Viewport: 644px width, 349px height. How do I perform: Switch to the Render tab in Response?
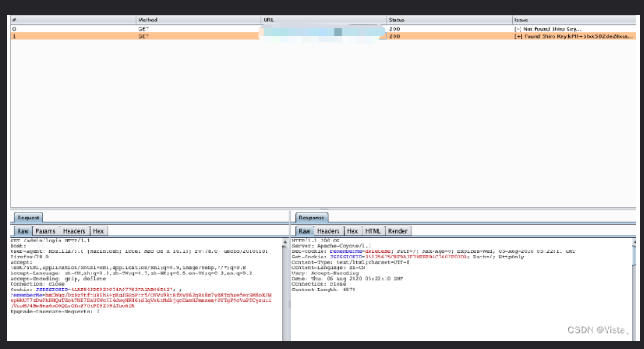pos(398,231)
